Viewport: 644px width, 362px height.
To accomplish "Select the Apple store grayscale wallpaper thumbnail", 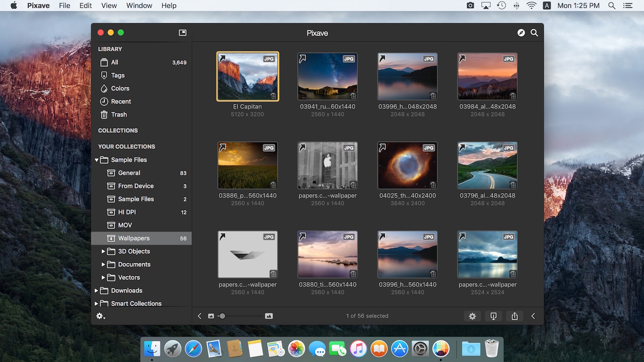I will click(328, 165).
